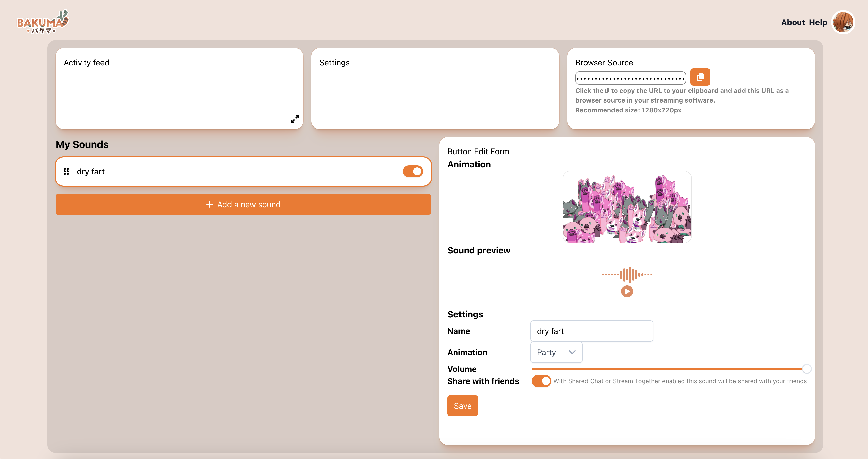The width and height of the screenshot is (868, 459).
Task: Adjust the Volume slider handle
Action: pos(806,369)
